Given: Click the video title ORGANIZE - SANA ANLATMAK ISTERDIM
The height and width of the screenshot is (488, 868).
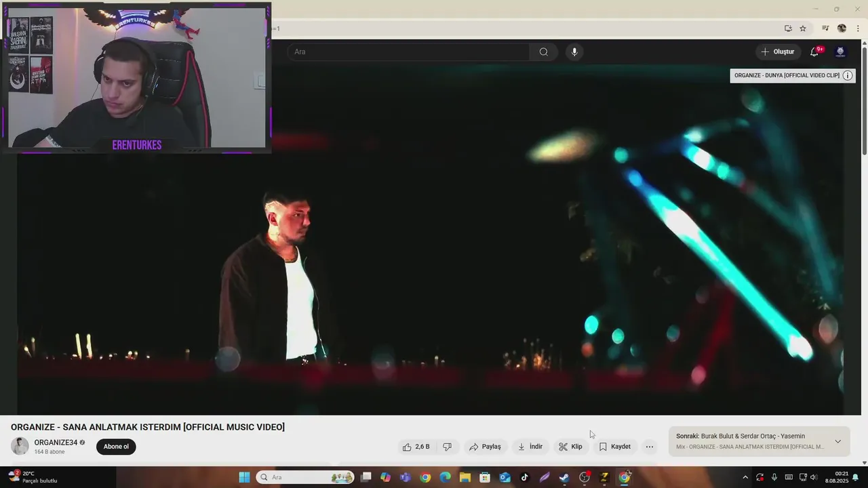Looking at the screenshot, I should coord(148,427).
